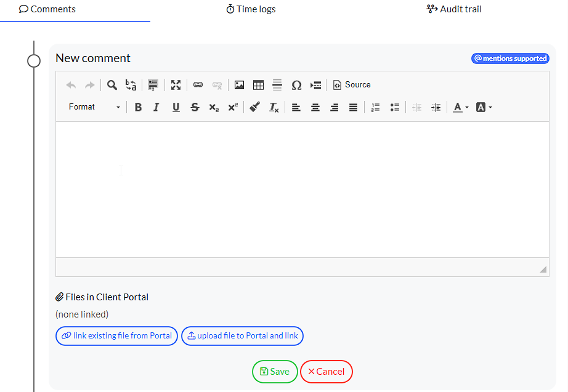Insert an image into the comment
This screenshot has height=392, width=568.
(239, 85)
